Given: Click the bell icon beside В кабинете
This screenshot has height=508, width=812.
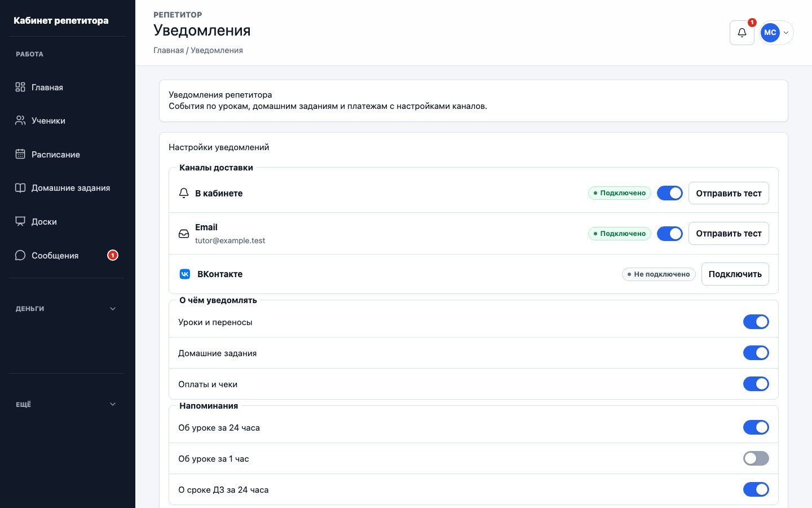Looking at the screenshot, I should (x=184, y=193).
